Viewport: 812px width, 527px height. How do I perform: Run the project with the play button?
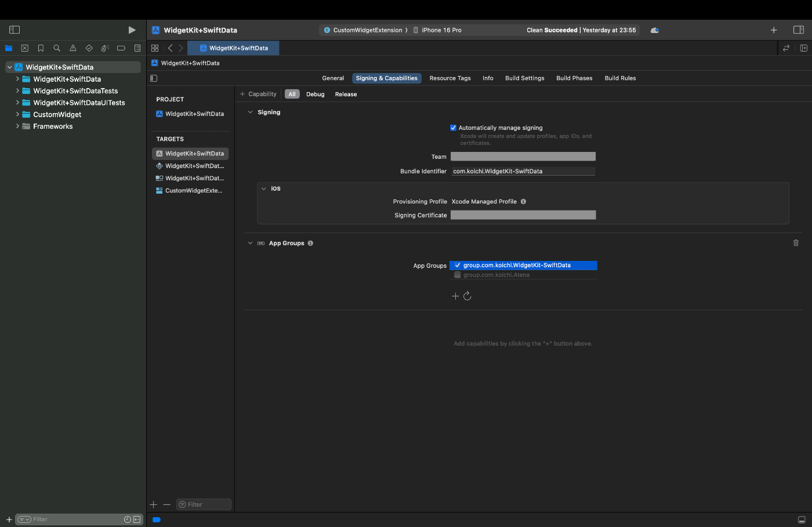132,30
